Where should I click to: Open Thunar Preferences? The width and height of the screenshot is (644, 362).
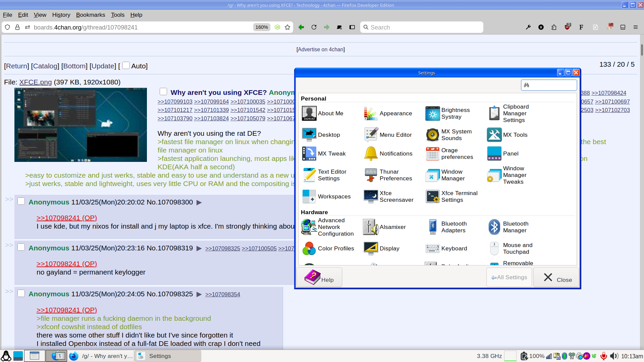[x=371, y=175]
